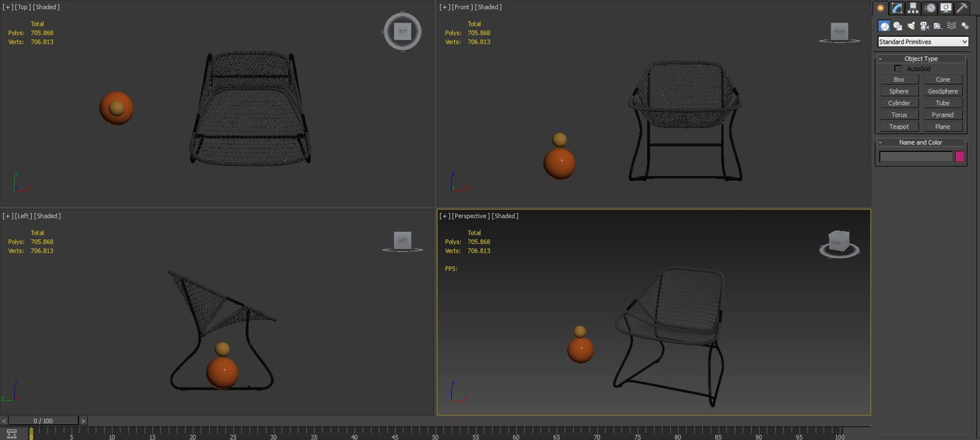This screenshot has width=980, height=440.
Task: Select the Shapes category icon
Action: pos(898,26)
